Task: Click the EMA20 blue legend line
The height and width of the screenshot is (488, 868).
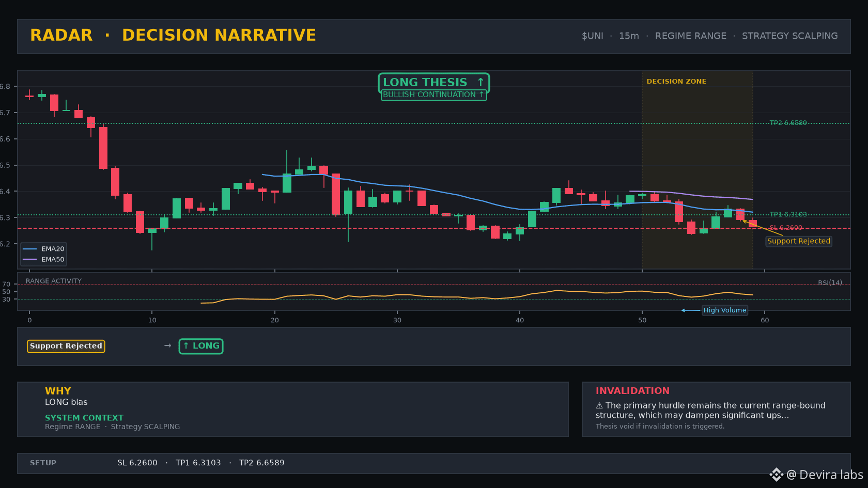Action: coord(30,249)
